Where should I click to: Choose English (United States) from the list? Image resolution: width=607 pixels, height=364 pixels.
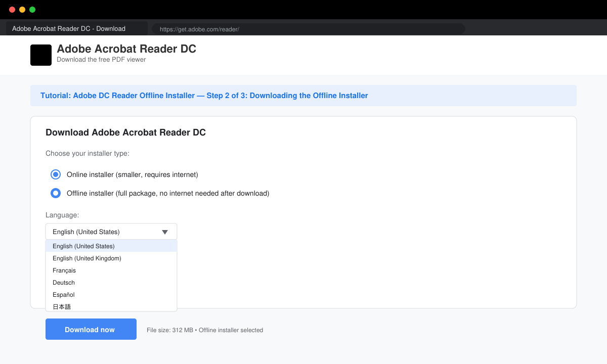pyautogui.click(x=111, y=246)
